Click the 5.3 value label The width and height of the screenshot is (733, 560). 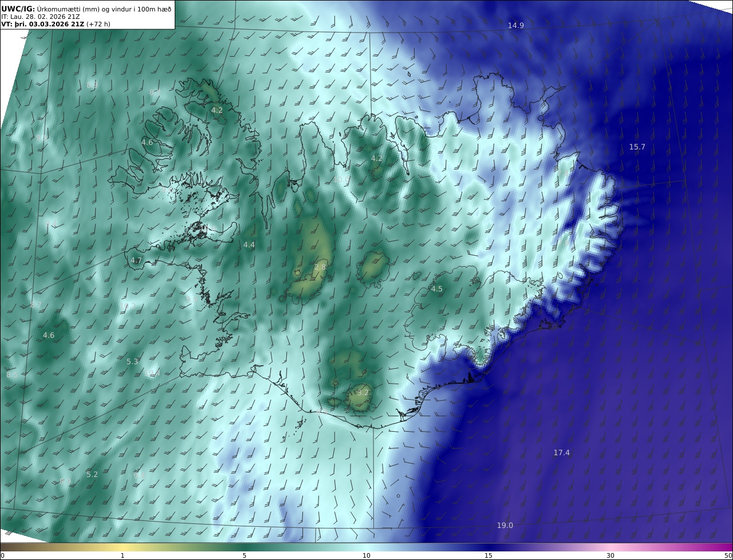132,362
